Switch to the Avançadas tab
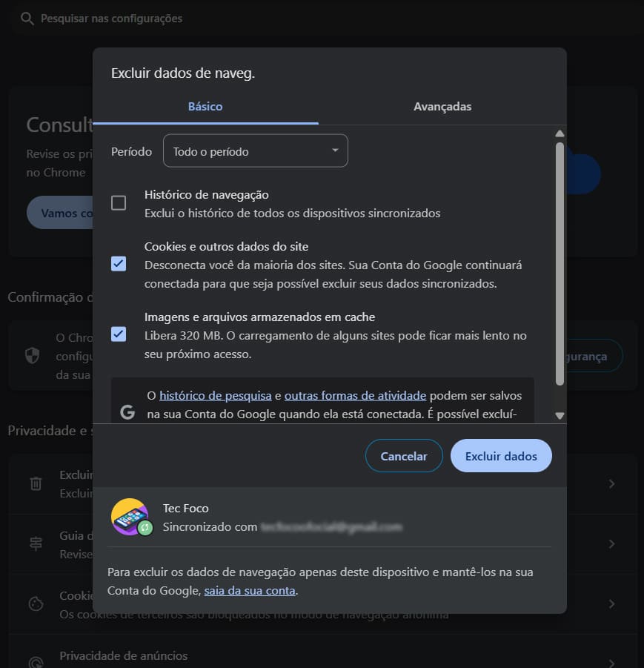The height and width of the screenshot is (668, 644). coord(442,107)
